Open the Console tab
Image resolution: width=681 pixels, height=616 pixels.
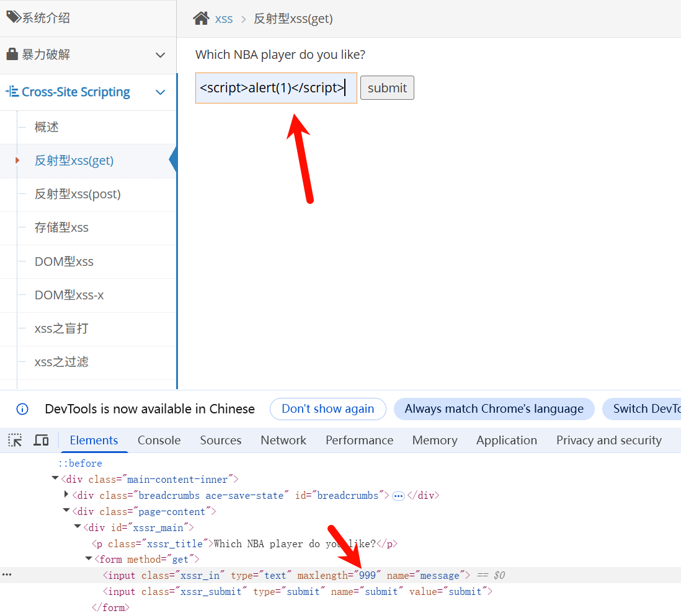159,440
